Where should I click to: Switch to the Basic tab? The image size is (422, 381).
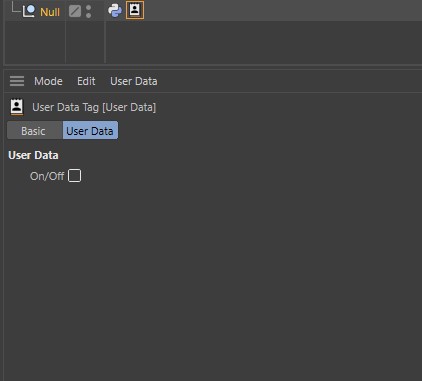tap(35, 130)
